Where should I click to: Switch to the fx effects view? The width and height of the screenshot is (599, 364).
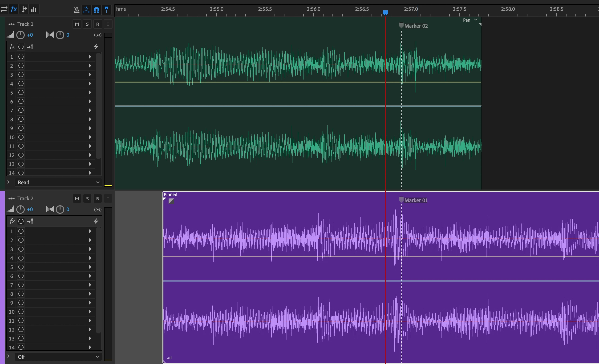14,9
